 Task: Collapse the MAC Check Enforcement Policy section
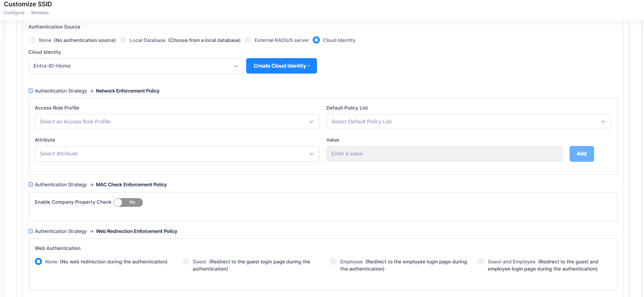[31, 185]
